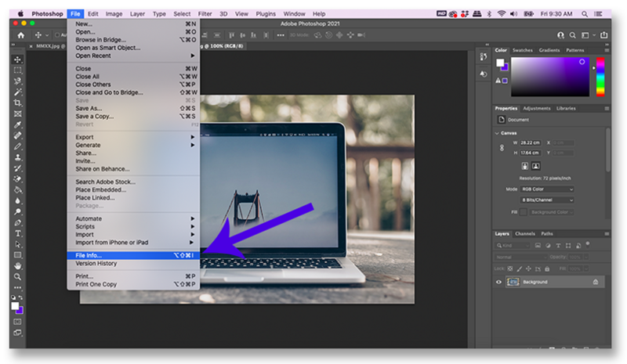
Task: Toggle the width-height link constraint icon
Action: point(499,147)
